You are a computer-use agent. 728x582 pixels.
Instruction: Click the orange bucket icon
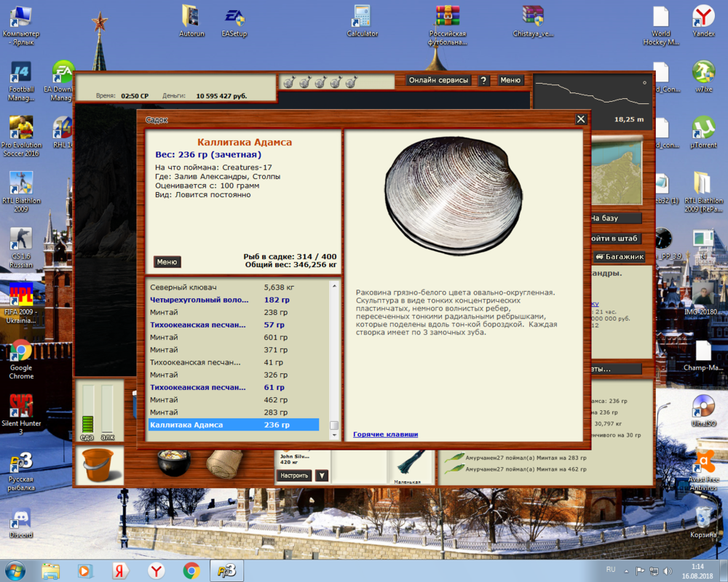click(98, 466)
